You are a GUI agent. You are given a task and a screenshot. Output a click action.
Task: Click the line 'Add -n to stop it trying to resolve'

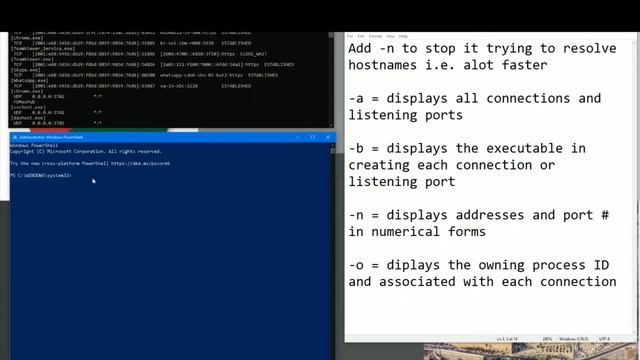pos(482,49)
